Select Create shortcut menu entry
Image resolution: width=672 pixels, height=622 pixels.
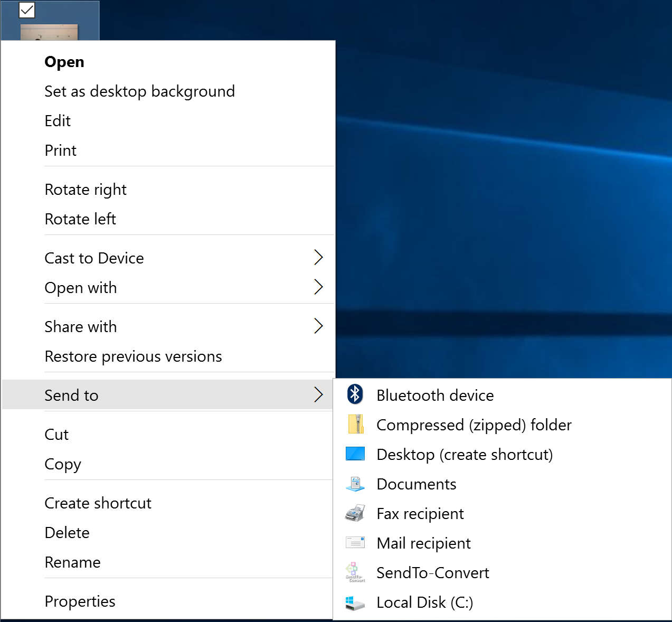(98, 503)
